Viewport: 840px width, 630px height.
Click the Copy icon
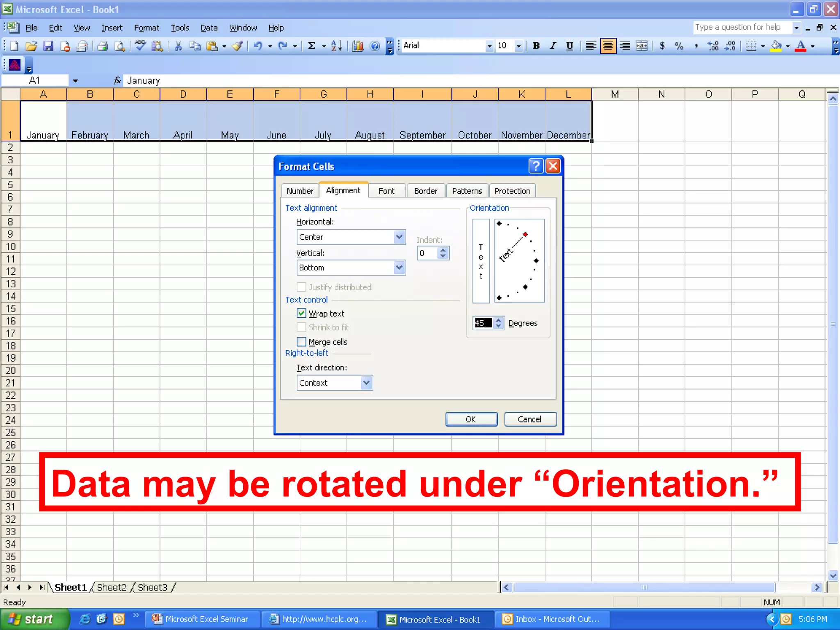[195, 46]
